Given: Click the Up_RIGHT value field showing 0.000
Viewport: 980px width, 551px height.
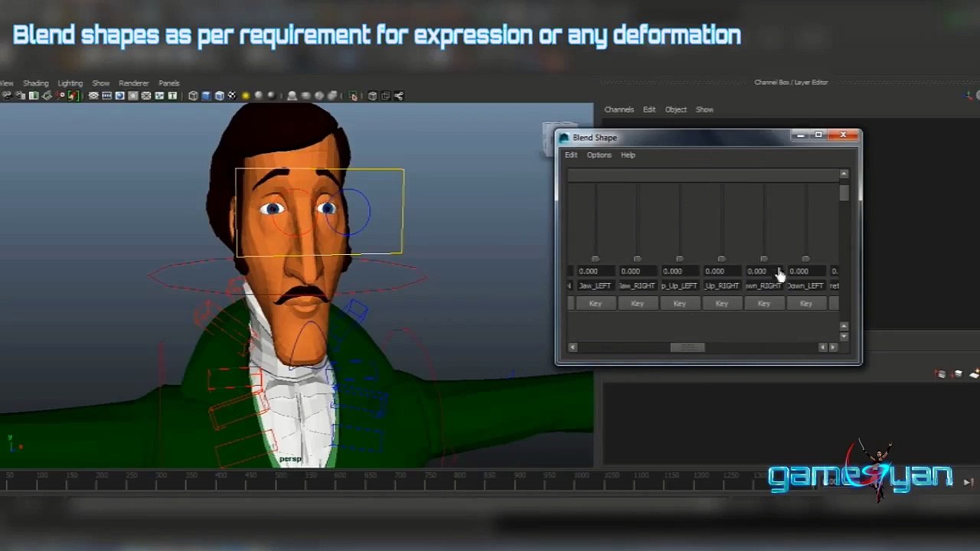Looking at the screenshot, I should (722, 271).
